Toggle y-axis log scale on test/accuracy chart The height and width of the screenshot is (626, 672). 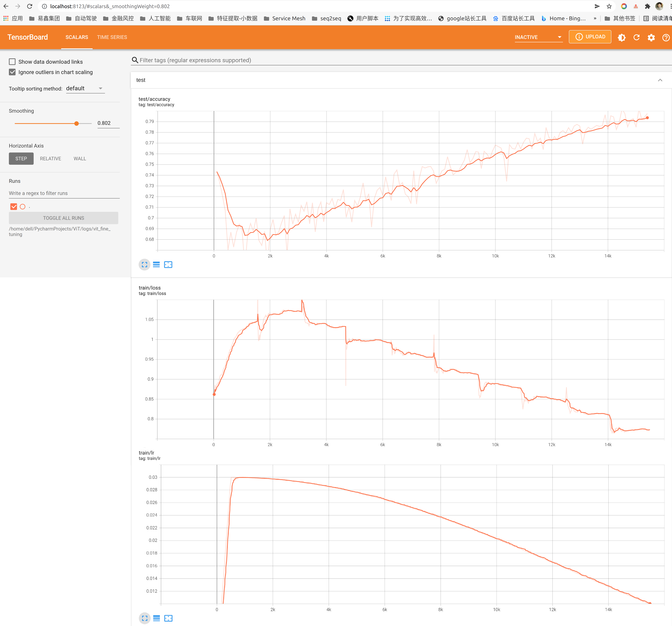156,264
